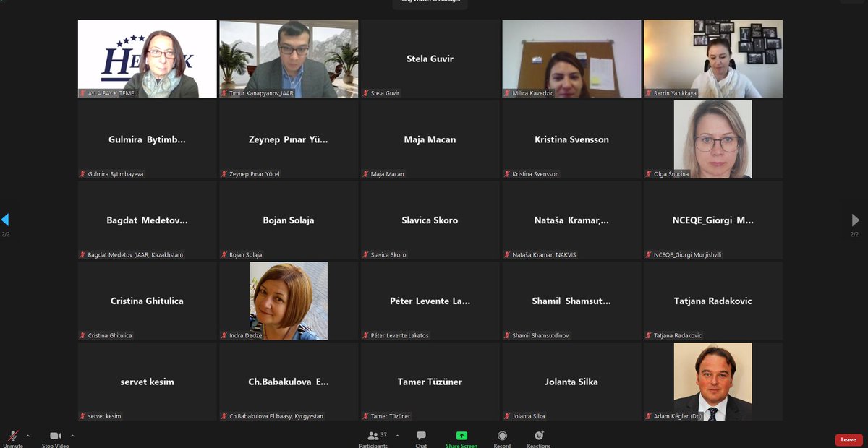This screenshot has width=868, height=448.
Task: Open video options arrow next to Stop Video
Action: click(x=72, y=436)
